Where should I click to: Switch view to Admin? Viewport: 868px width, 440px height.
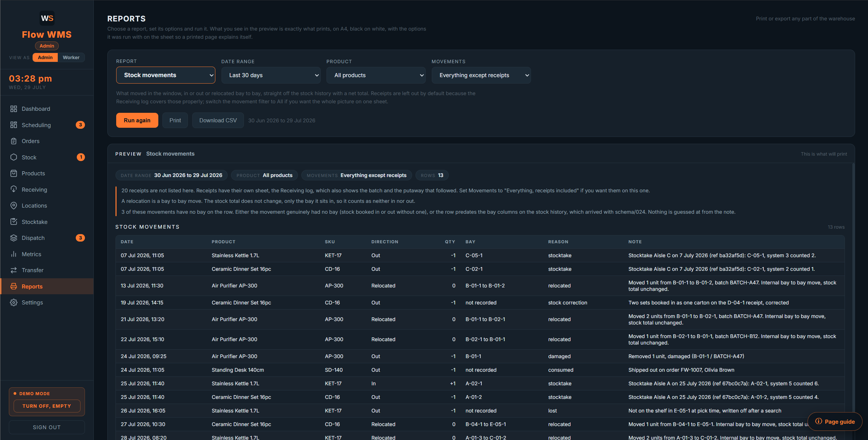coord(45,57)
